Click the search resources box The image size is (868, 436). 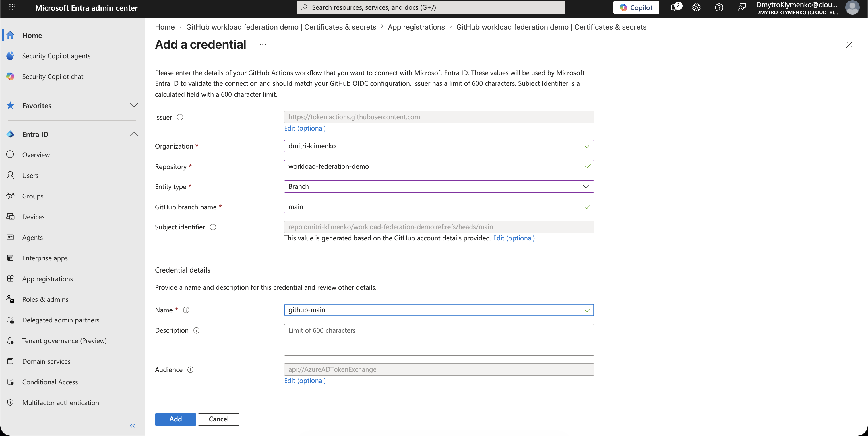point(430,7)
